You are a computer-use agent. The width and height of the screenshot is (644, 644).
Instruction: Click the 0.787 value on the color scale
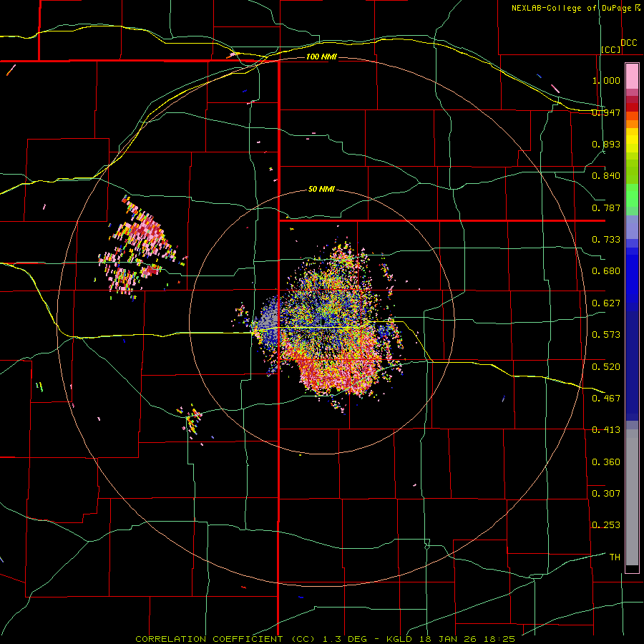coord(606,208)
